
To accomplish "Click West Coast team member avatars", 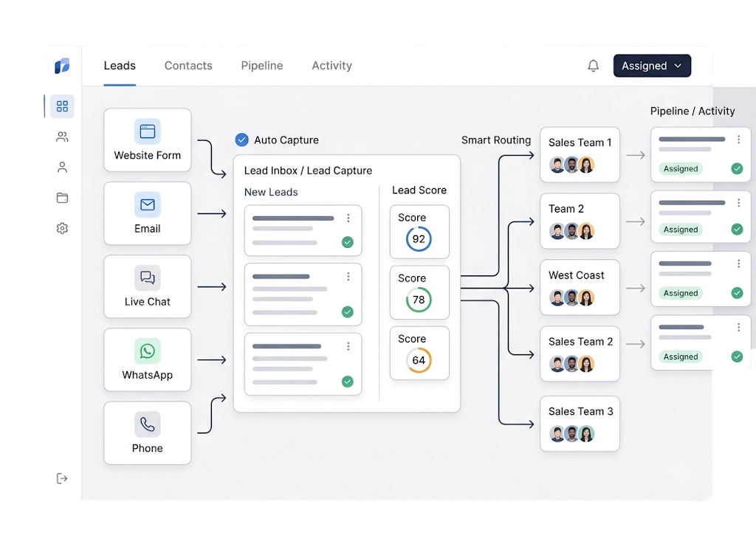I will 572,297.
